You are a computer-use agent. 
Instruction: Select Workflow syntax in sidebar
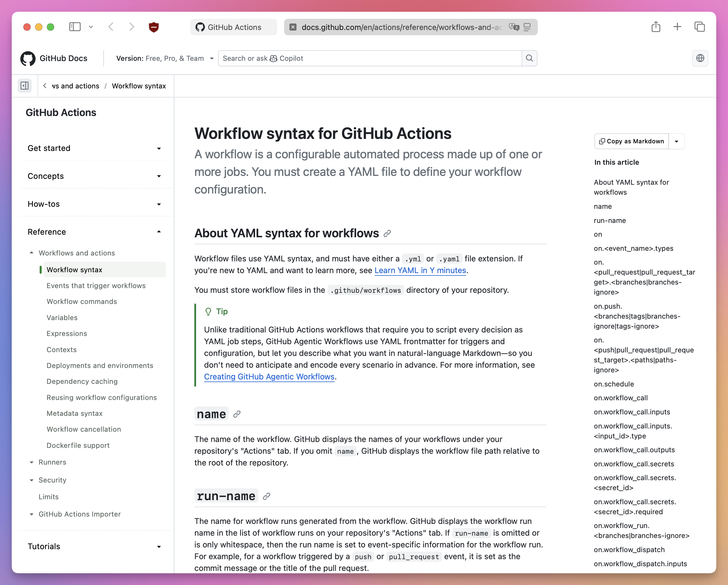coord(104,270)
